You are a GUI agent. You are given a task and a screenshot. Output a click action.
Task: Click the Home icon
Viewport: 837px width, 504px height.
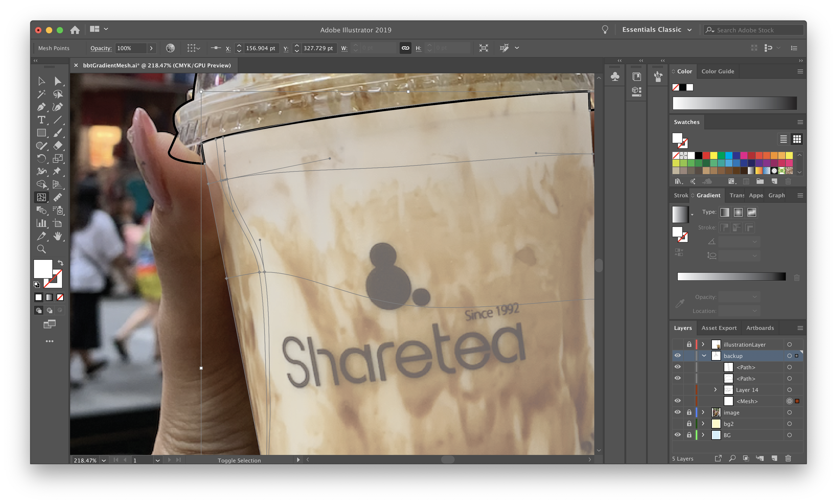75,30
